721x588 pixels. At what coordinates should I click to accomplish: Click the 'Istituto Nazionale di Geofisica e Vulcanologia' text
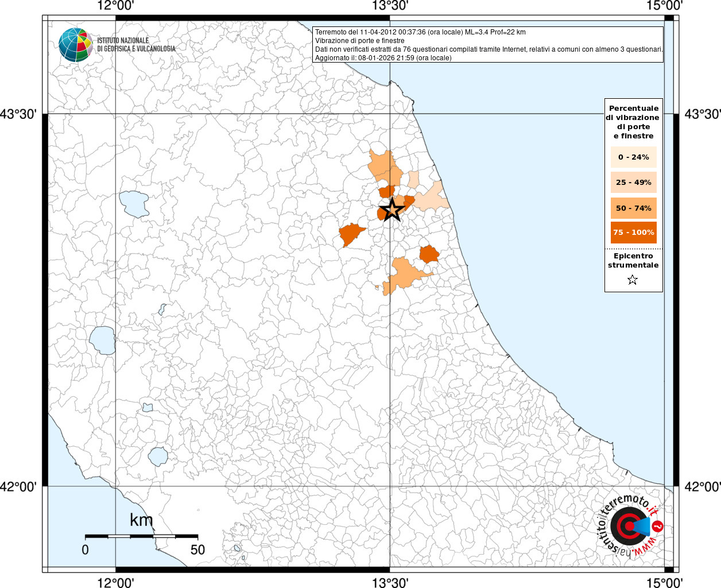coord(136,45)
